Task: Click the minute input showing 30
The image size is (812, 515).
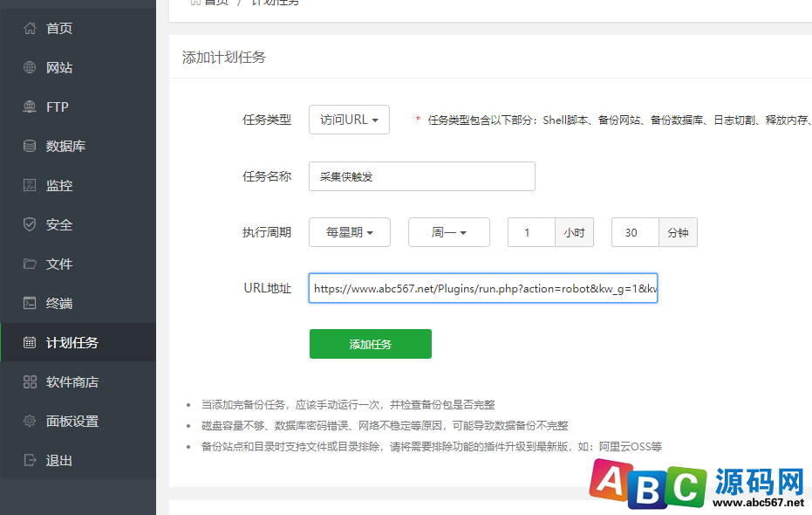Action: pyautogui.click(x=634, y=233)
